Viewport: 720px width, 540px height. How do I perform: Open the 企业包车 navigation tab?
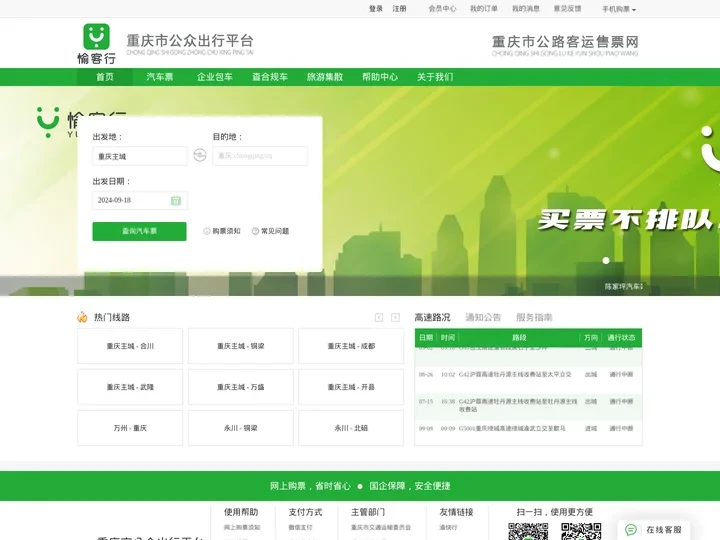pos(215,77)
